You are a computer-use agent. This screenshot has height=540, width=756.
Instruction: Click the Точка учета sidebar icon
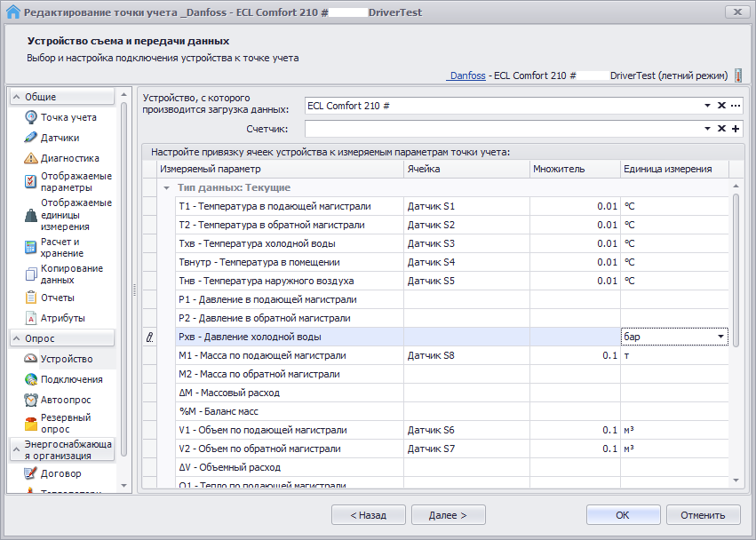pyautogui.click(x=31, y=117)
